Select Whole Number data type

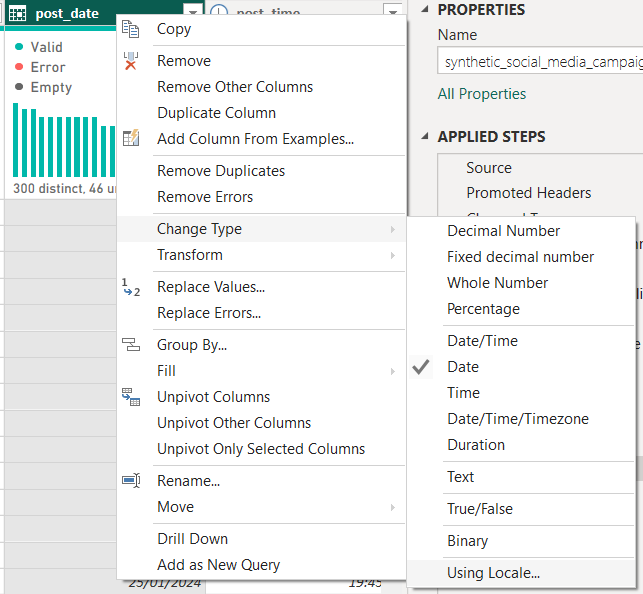pos(497,283)
